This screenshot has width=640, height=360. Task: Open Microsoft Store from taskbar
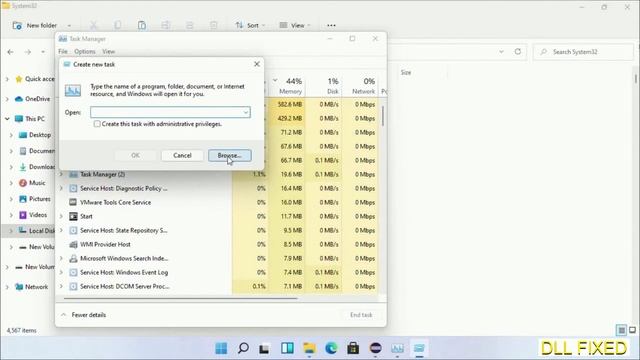353,348
